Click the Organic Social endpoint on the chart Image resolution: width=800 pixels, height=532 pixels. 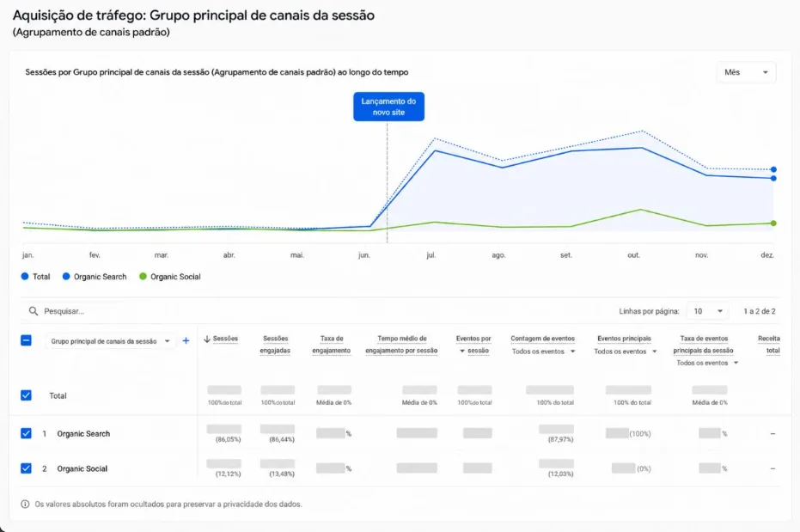(773, 223)
